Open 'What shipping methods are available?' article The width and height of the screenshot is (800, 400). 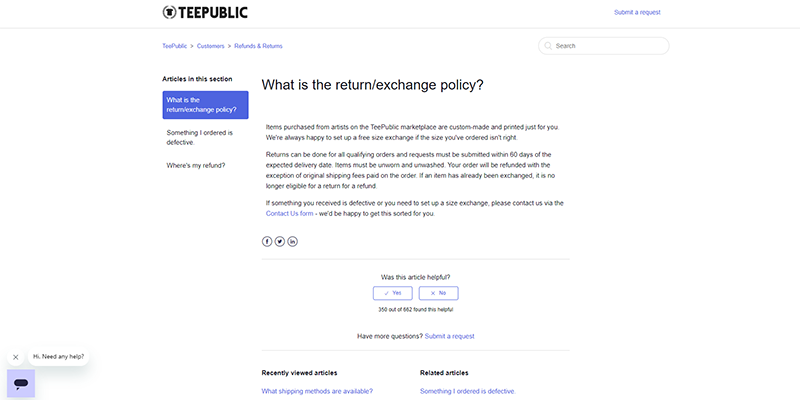(317, 391)
